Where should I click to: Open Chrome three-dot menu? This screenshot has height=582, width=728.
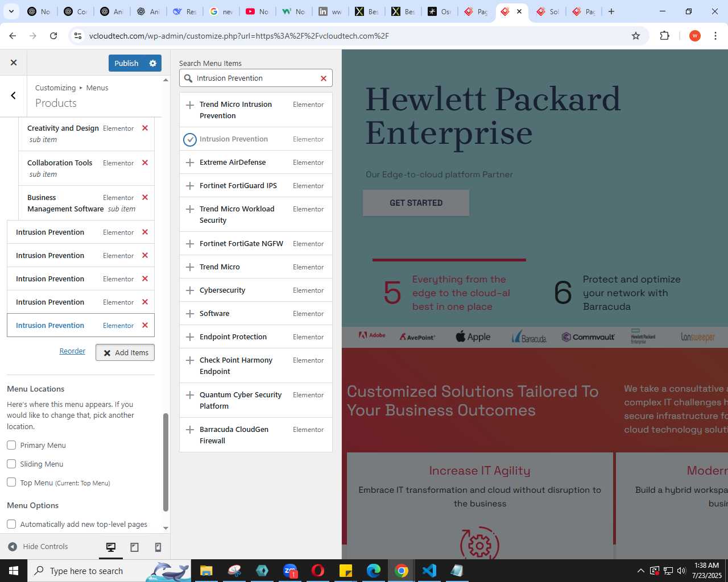tap(715, 36)
